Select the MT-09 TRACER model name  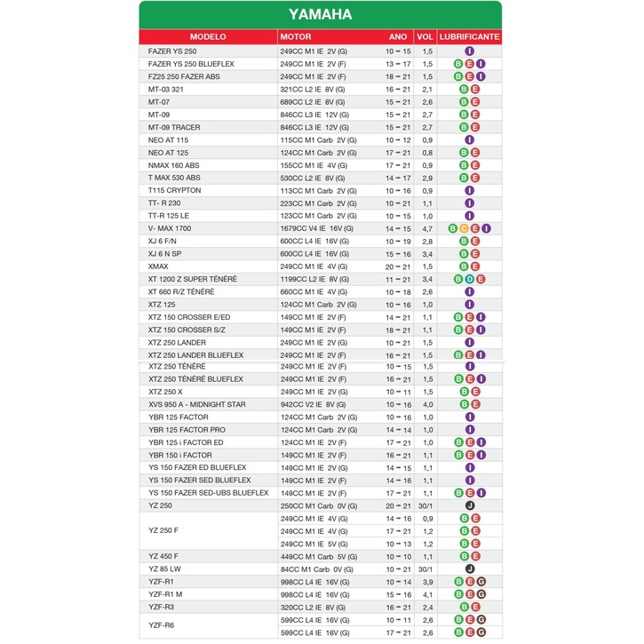click(x=174, y=128)
